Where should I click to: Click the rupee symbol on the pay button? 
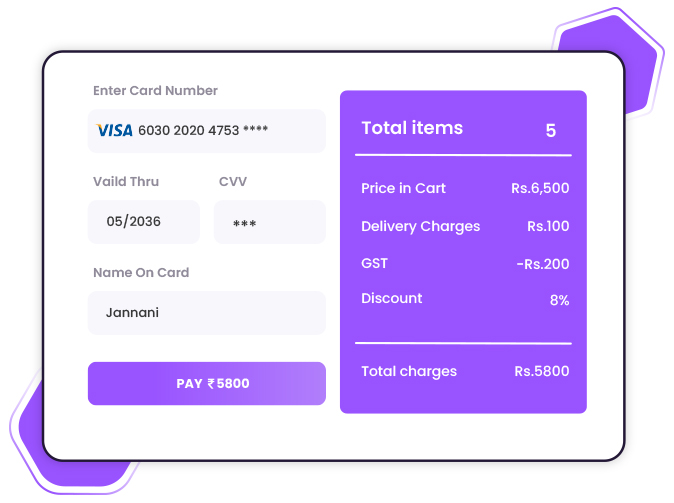click(x=211, y=384)
